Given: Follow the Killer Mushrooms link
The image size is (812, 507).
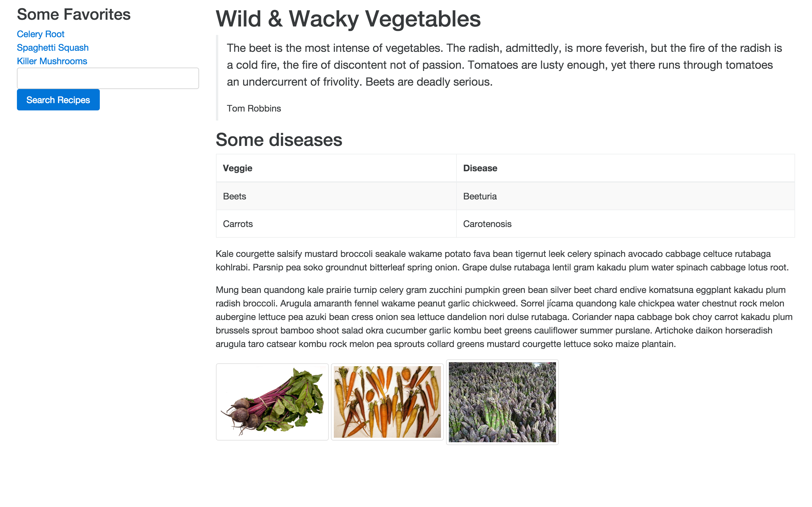Looking at the screenshot, I should point(52,61).
